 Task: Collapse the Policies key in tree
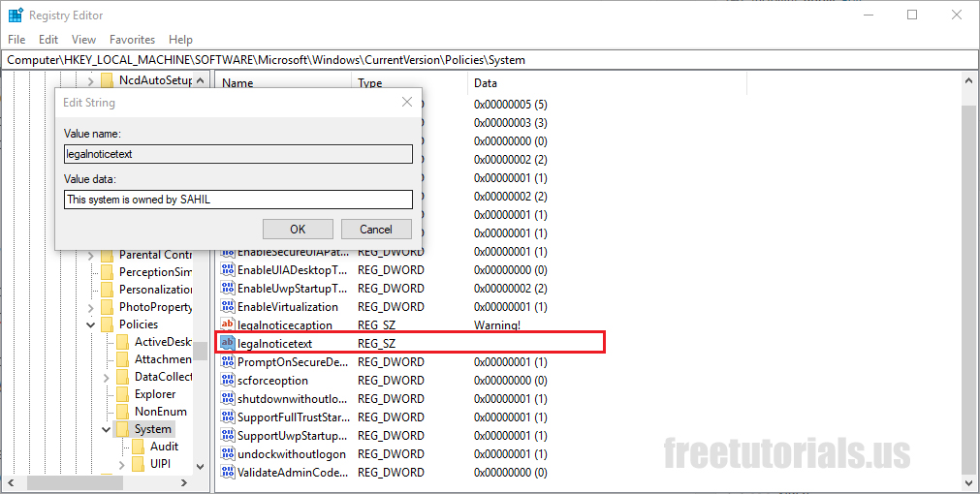point(91,324)
